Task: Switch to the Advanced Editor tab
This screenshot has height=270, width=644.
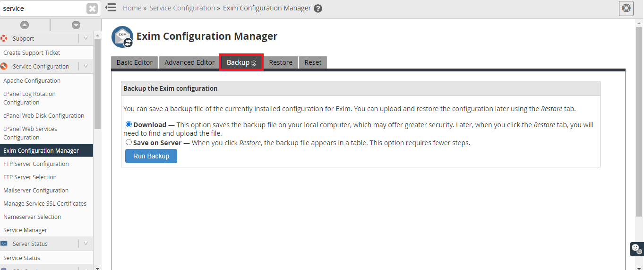Action: 189,62
